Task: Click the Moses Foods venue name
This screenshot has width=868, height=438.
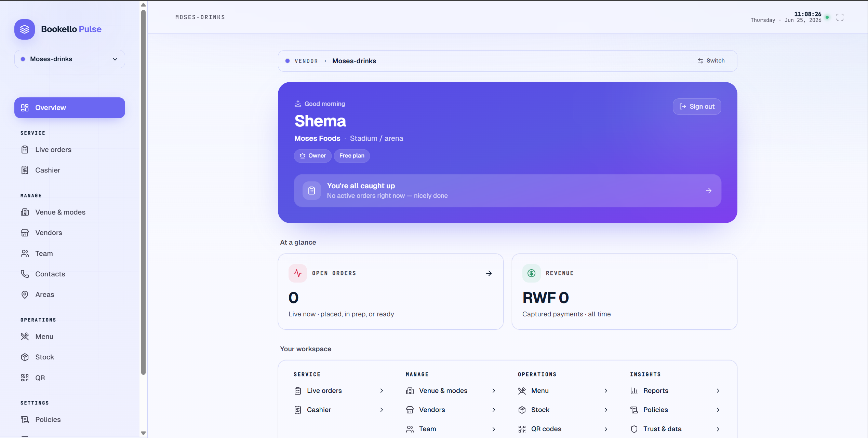Action: [x=317, y=138]
